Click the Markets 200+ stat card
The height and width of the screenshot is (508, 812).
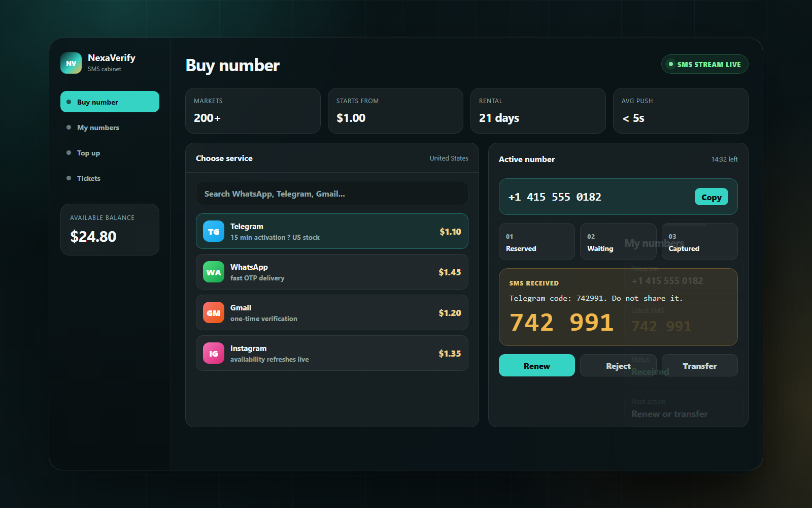[253, 111]
